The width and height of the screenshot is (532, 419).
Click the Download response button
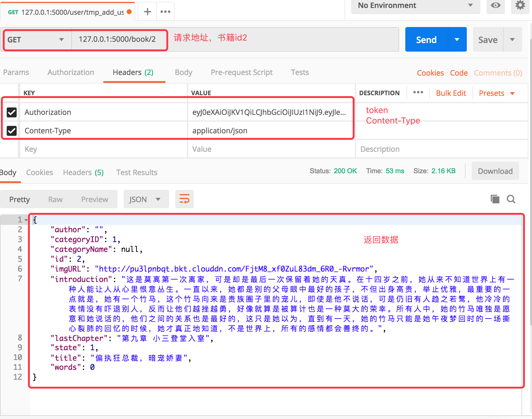pyautogui.click(x=495, y=171)
